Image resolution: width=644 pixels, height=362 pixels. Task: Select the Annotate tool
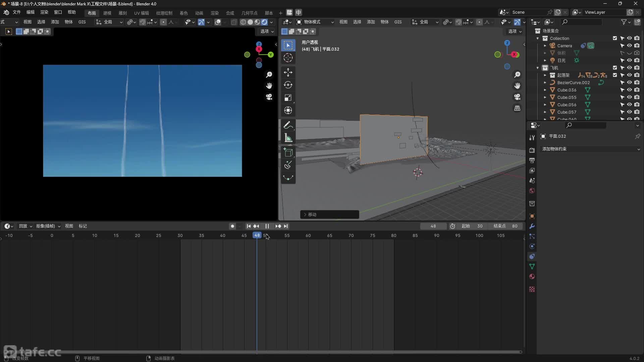point(288,125)
